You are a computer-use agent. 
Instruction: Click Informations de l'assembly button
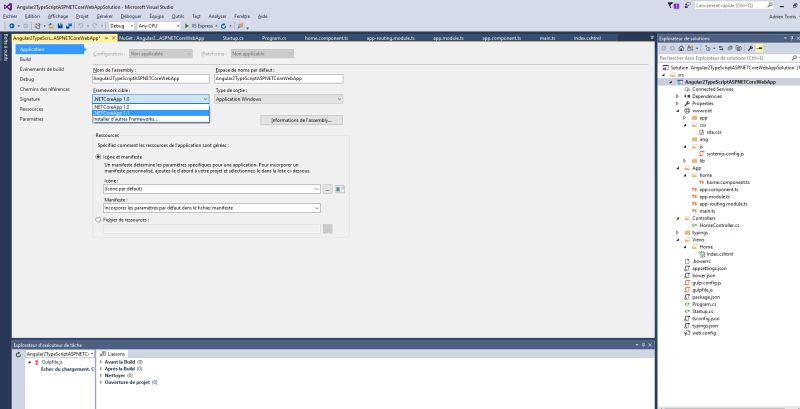pos(302,120)
